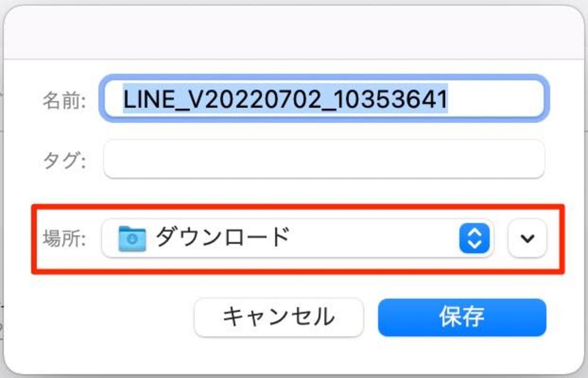Click the タグ: label

tap(65, 160)
